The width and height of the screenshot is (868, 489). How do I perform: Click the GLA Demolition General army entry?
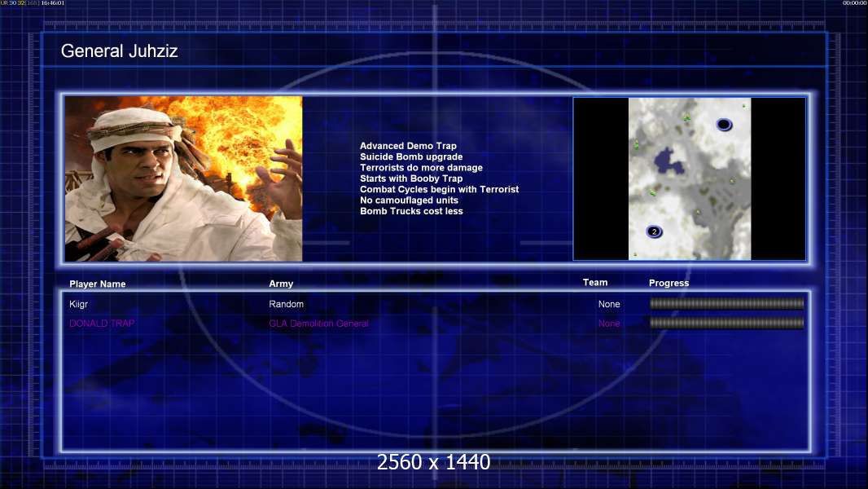[x=318, y=324]
